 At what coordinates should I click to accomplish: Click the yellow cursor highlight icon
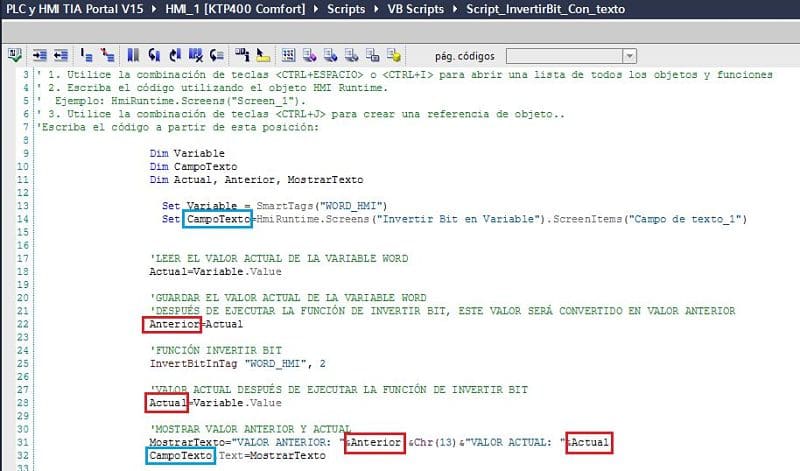tap(263, 55)
